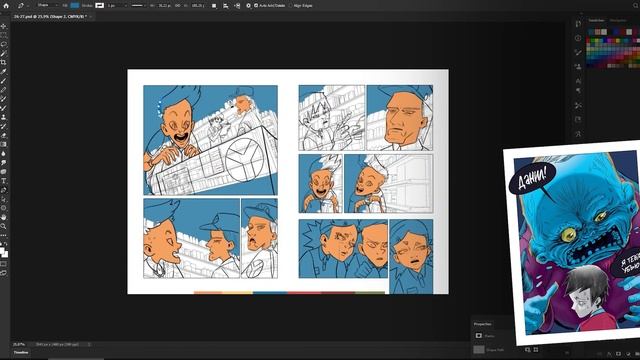Click the Shape Path thumbnail in Properties
Screen dimensions: 640x360
[479, 350]
